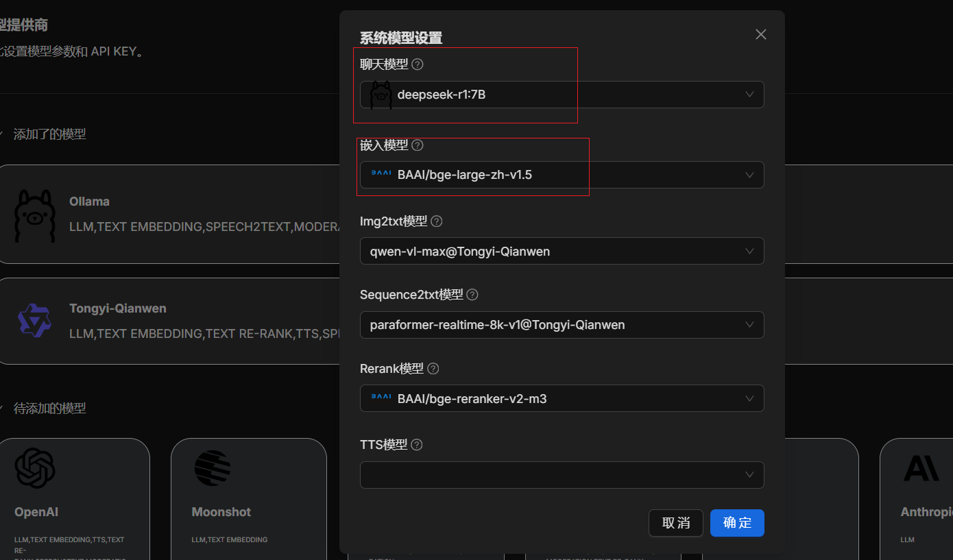Open 嵌入模型 dropdown showing bge-large-zh-v1.5
This screenshot has width=953, height=560.
(562, 175)
